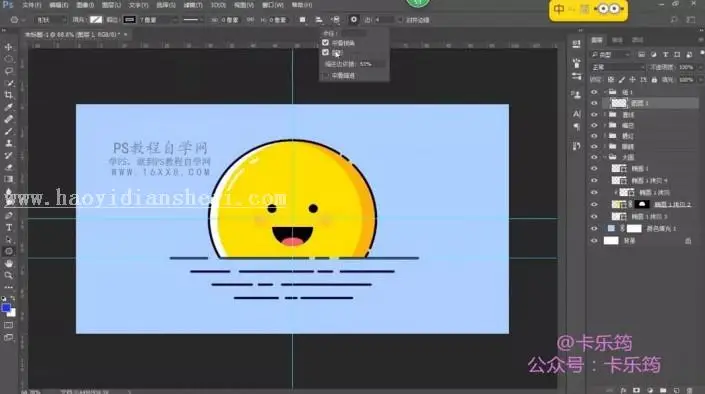Select the History Brush tool
705x394 pixels.
[x=9, y=155]
